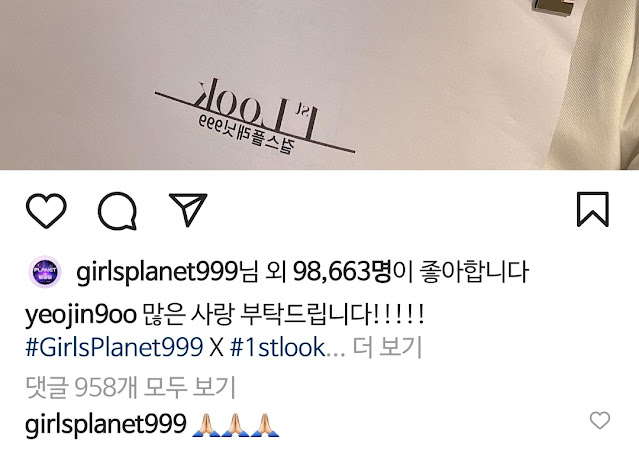View all 958 comments
This screenshot has height=450, width=639.
[130, 387]
